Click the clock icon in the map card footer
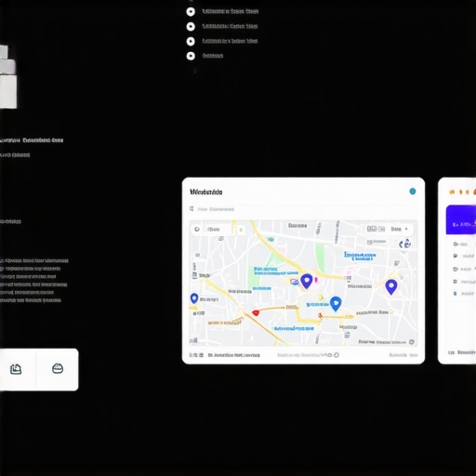This screenshot has height=476, width=476. [337, 355]
